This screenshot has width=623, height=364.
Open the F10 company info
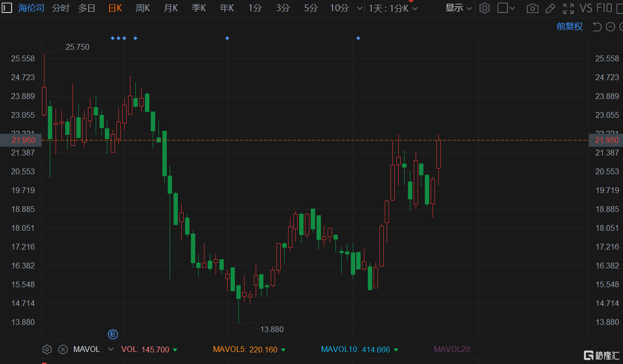[x=604, y=8]
